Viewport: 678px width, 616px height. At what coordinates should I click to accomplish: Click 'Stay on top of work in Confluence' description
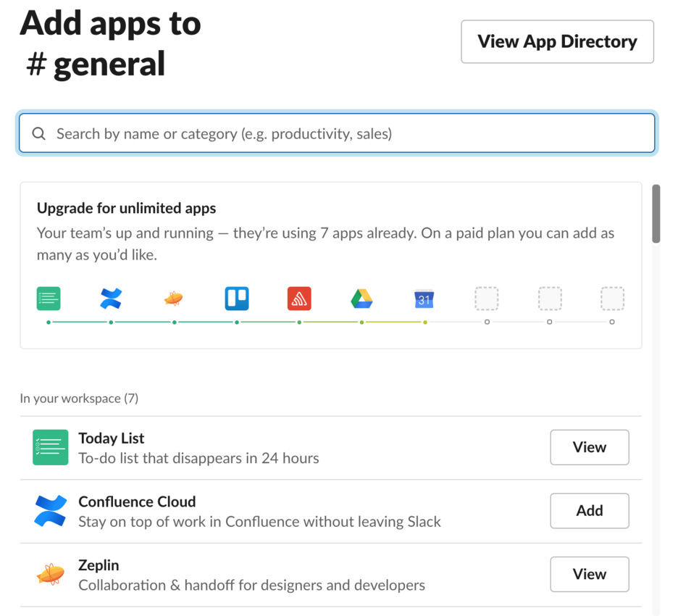[x=259, y=522]
